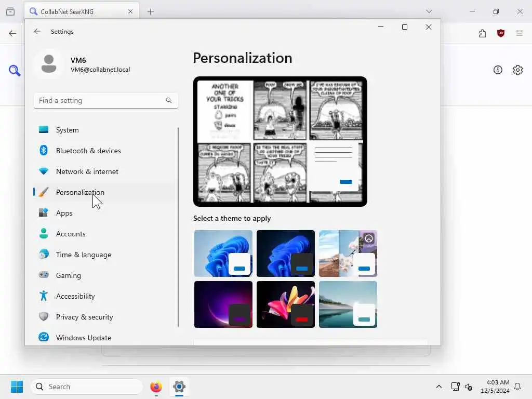Click the Firefox back navigation arrow
This screenshot has width=532, height=399.
(12, 33)
